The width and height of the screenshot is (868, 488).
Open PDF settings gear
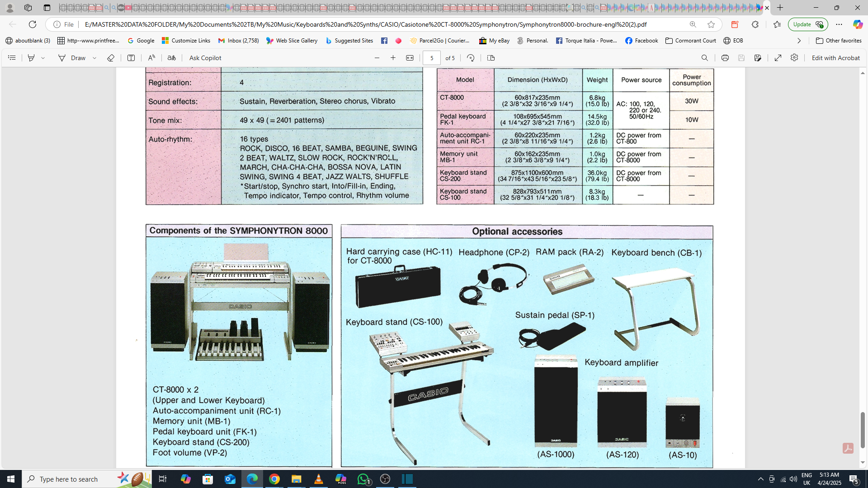click(x=794, y=58)
